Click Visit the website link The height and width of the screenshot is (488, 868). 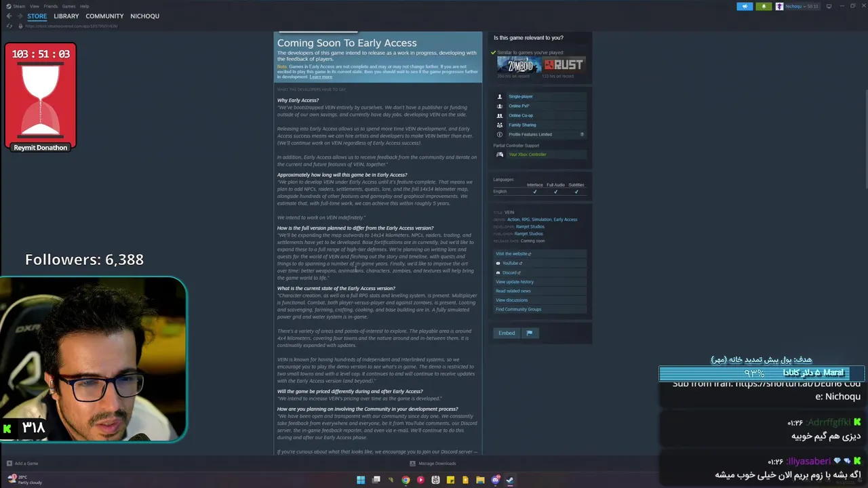click(540, 253)
